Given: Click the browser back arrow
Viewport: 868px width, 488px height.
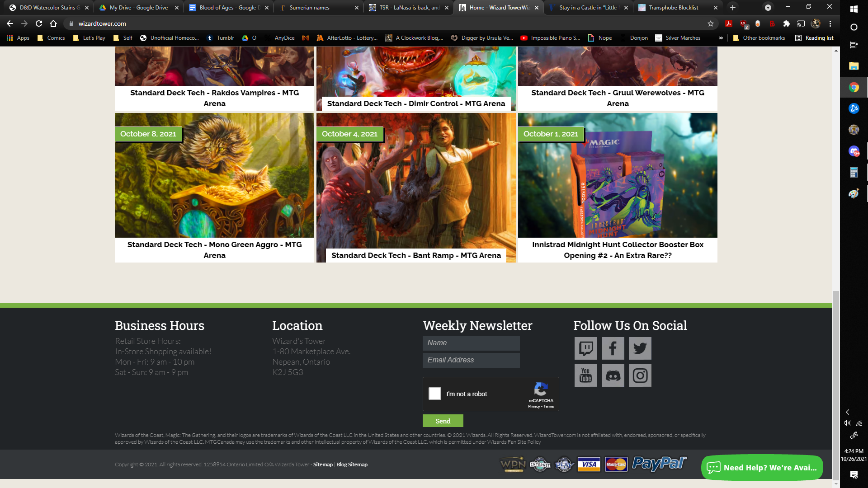Looking at the screenshot, I should pos(10,23).
